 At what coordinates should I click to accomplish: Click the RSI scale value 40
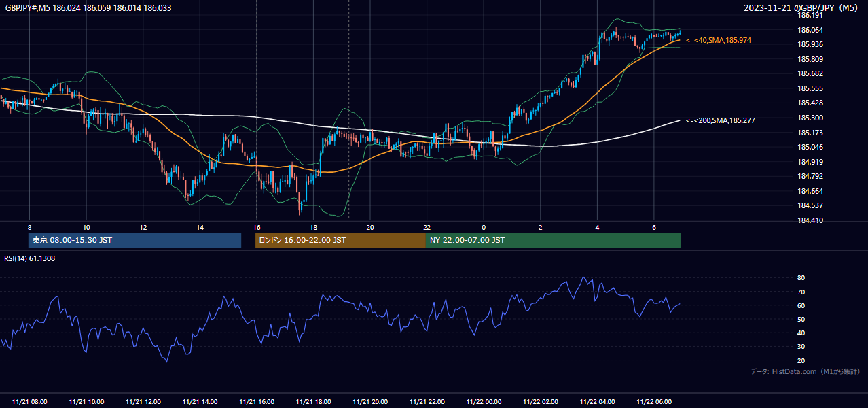(801, 333)
